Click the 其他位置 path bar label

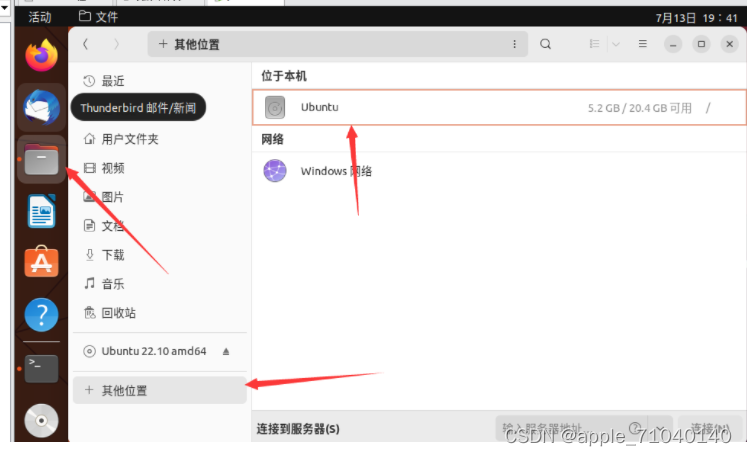point(197,44)
